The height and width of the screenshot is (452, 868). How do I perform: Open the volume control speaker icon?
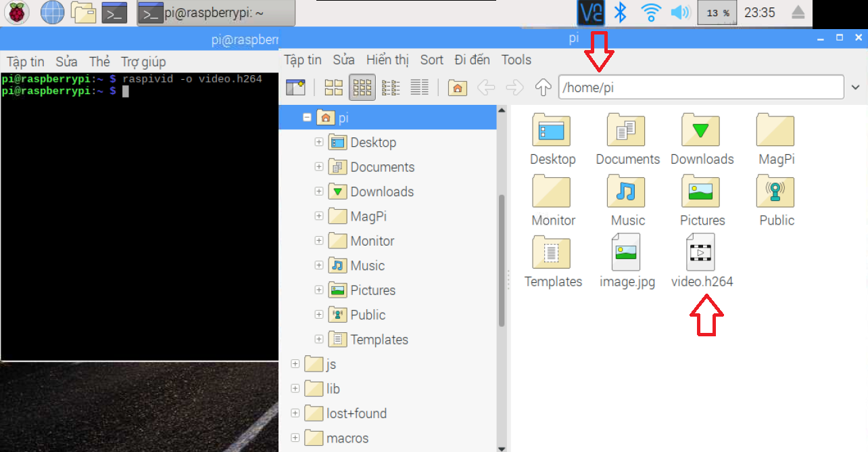tap(679, 12)
